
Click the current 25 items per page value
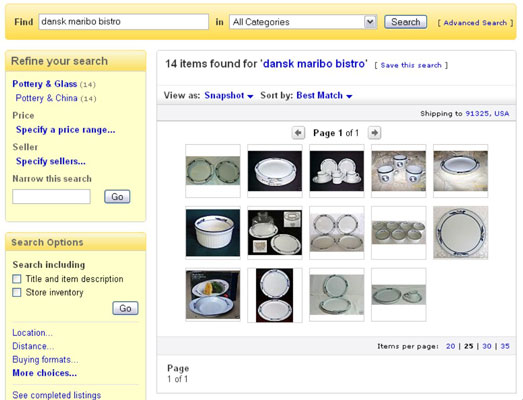469,346
